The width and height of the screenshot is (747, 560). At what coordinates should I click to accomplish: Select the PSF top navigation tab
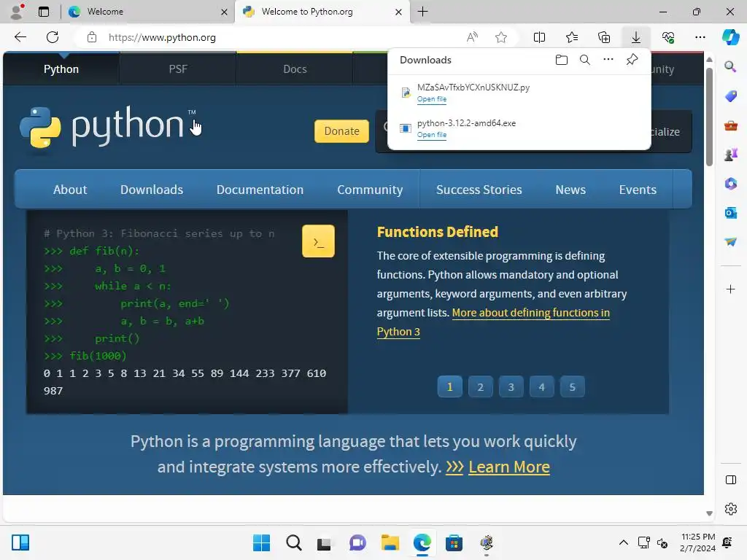tap(178, 69)
